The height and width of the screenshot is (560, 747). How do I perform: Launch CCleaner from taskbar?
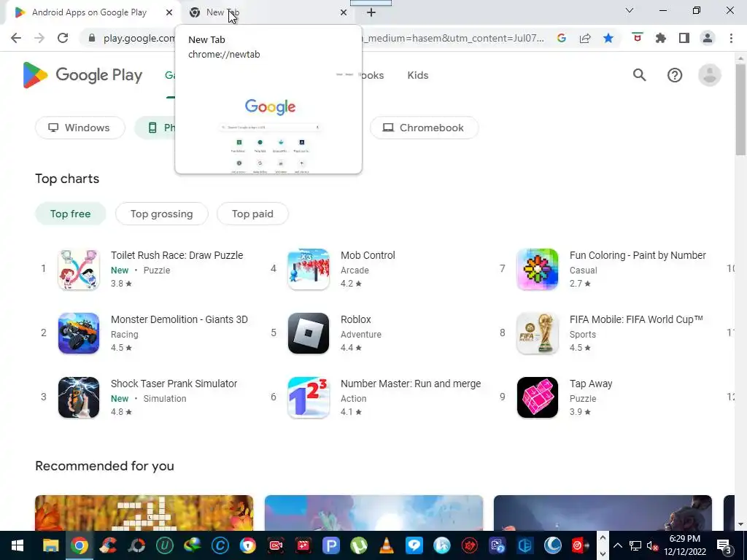click(108, 545)
